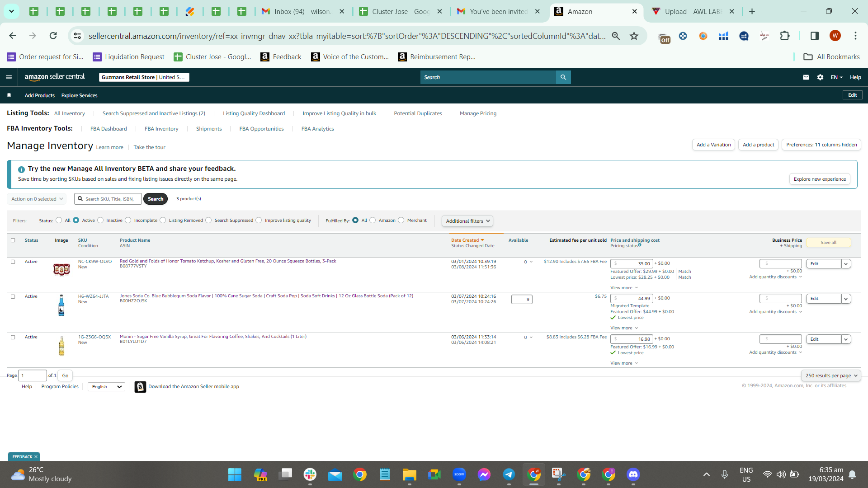This screenshot has width=868, height=488.
Task: Open Slack from the taskbar
Action: tap(310, 474)
